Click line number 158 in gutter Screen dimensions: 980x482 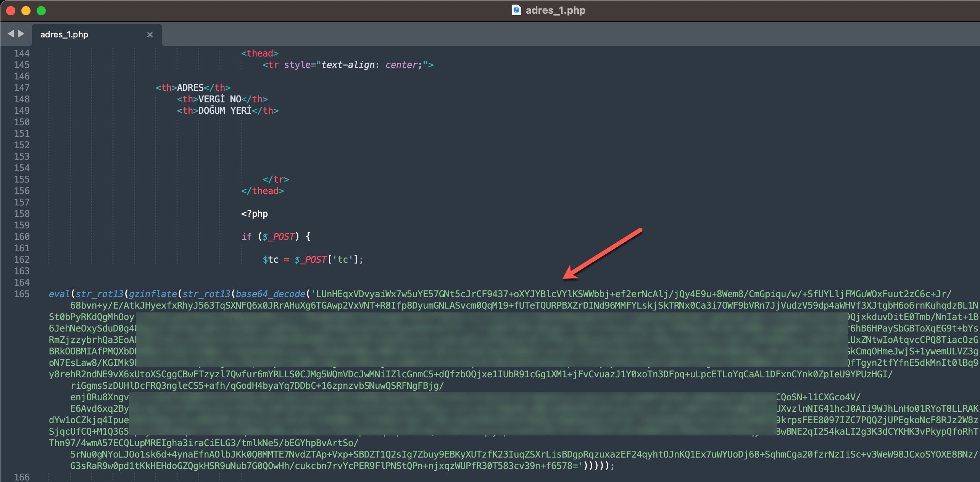click(22, 214)
